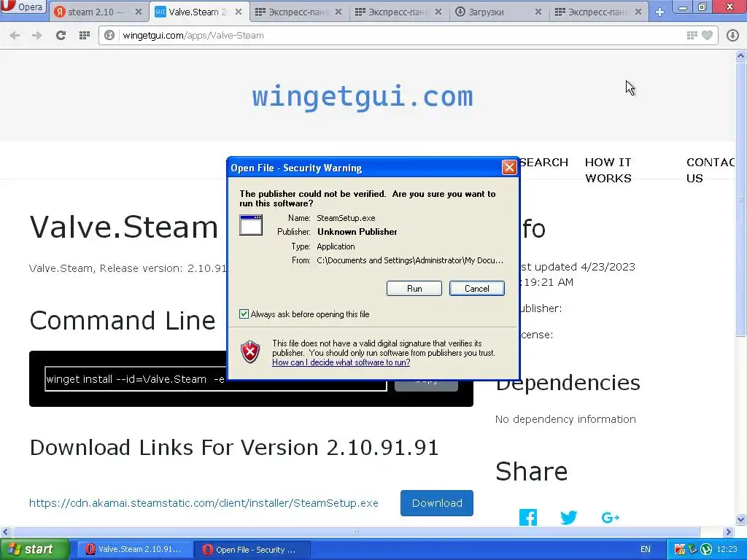Screen dimensions: 747x560
Task: Click the horizontal scrollbar right arrow
Action: pyautogui.click(x=729, y=532)
